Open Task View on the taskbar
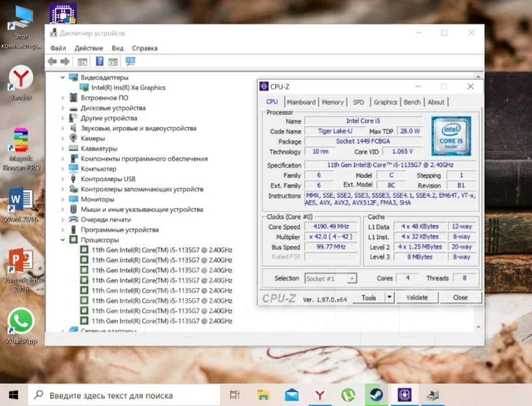Screen dimensions: 532x406 234,395
